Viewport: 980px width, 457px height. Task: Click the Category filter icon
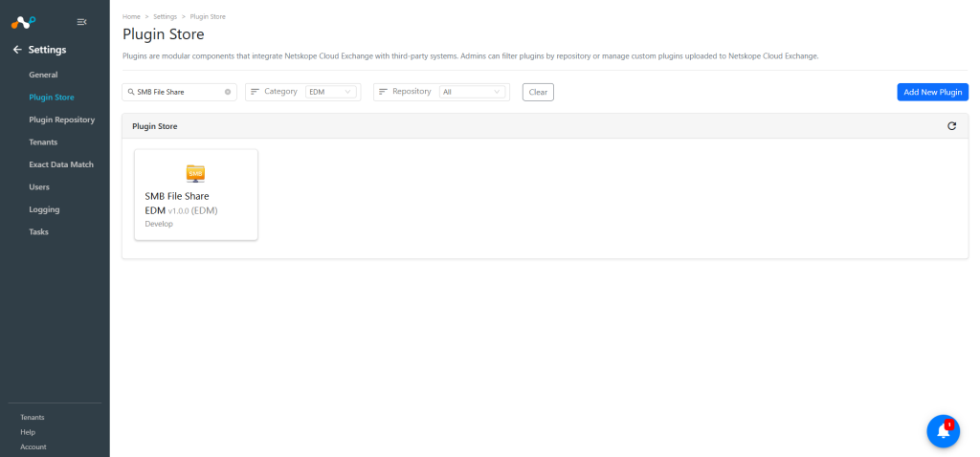click(x=255, y=92)
